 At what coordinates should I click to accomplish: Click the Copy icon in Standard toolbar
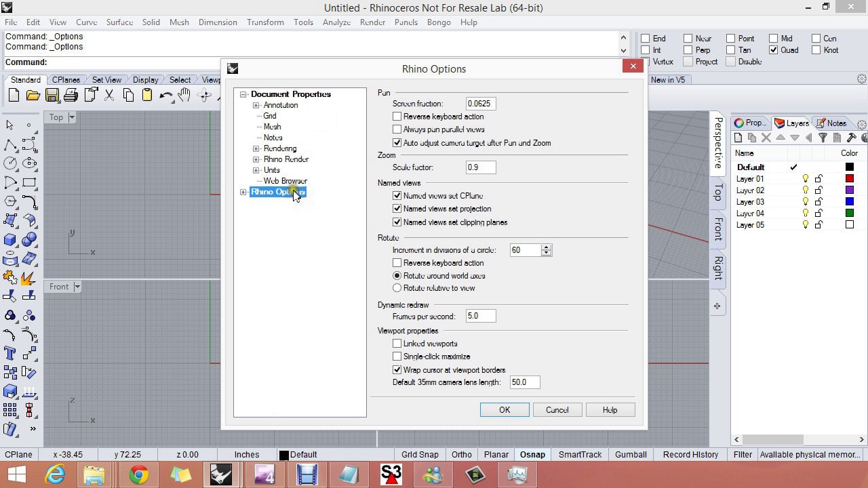tap(128, 96)
